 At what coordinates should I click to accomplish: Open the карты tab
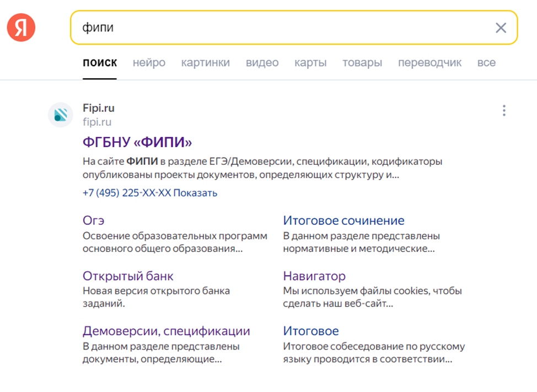point(310,63)
